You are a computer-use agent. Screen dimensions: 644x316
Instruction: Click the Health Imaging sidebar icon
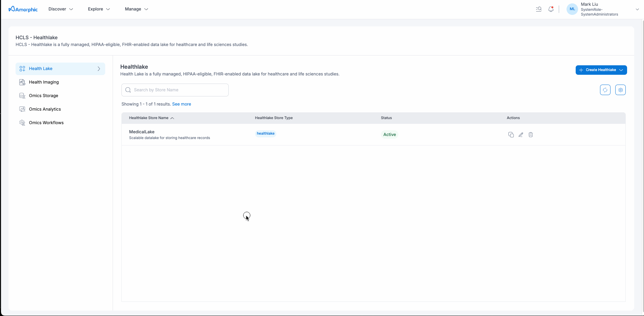[22, 82]
